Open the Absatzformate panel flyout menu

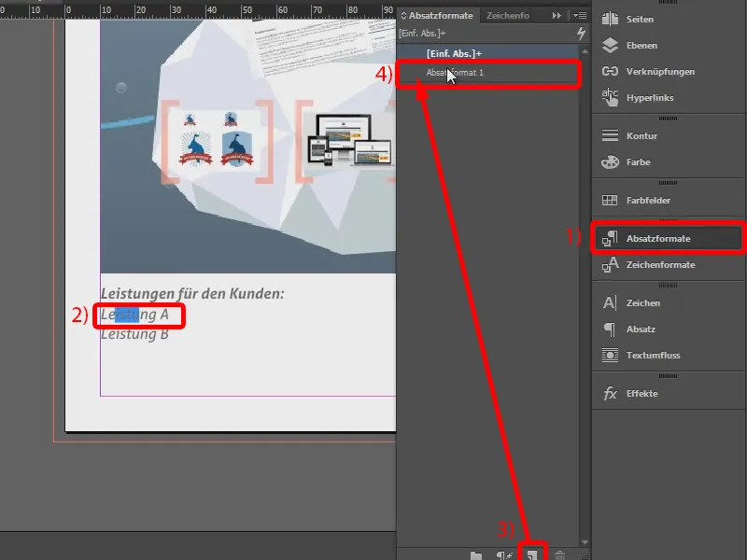click(580, 16)
